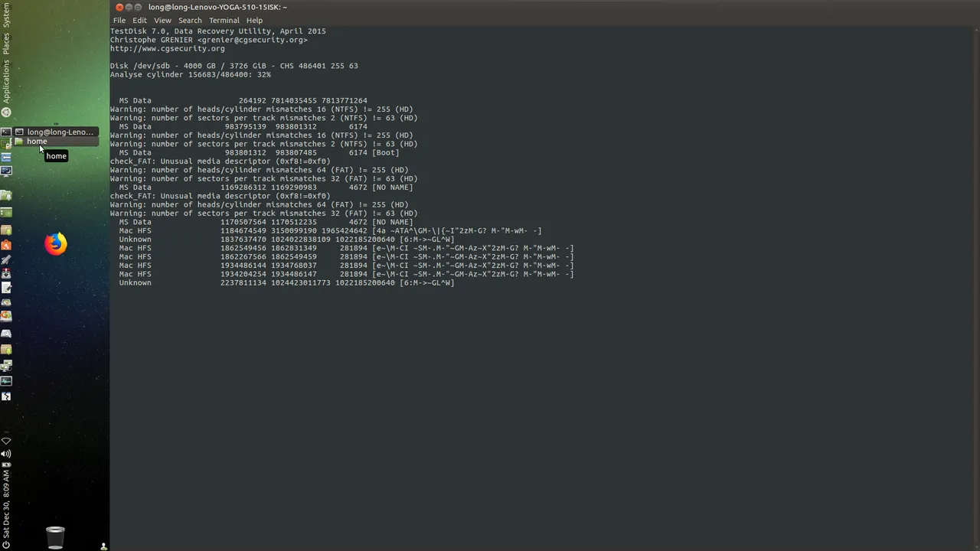This screenshot has height=551, width=980.
Task: Click the network monitors icon on the side panel
Action: pyautogui.click(x=6, y=365)
